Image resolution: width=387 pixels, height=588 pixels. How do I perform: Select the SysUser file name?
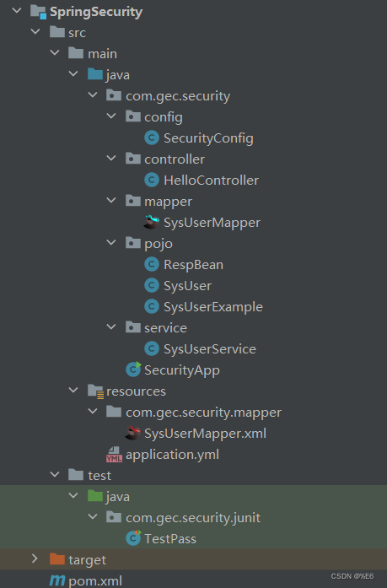point(188,286)
